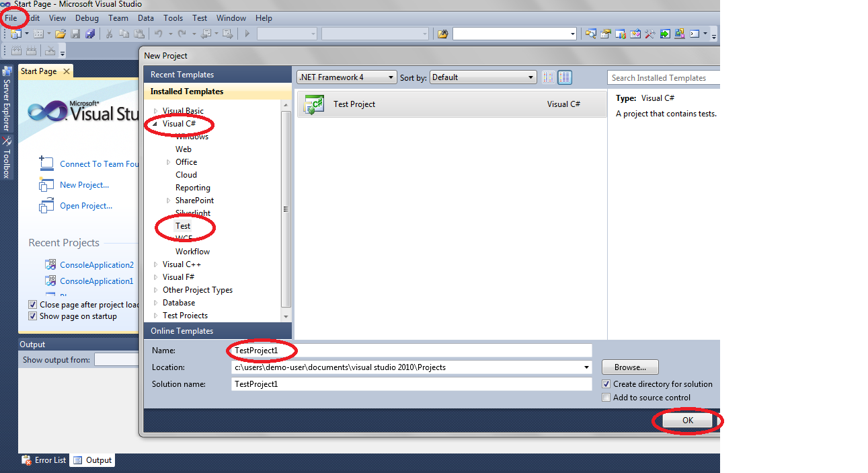Screen dimensions: 868x473
Task: Click the Navigate Forward icon
Action: coord(227,34)
